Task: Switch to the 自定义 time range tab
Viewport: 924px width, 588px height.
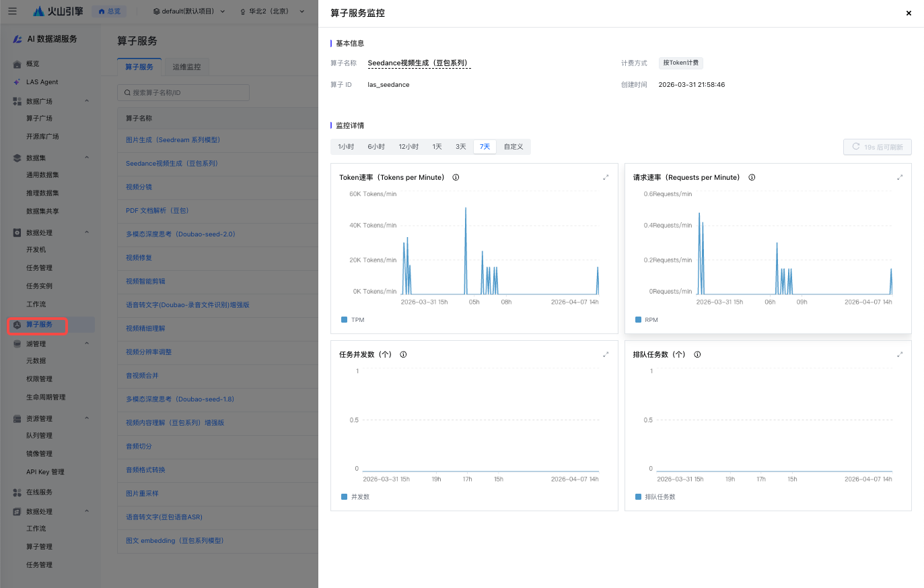Action: pos(513,147)
